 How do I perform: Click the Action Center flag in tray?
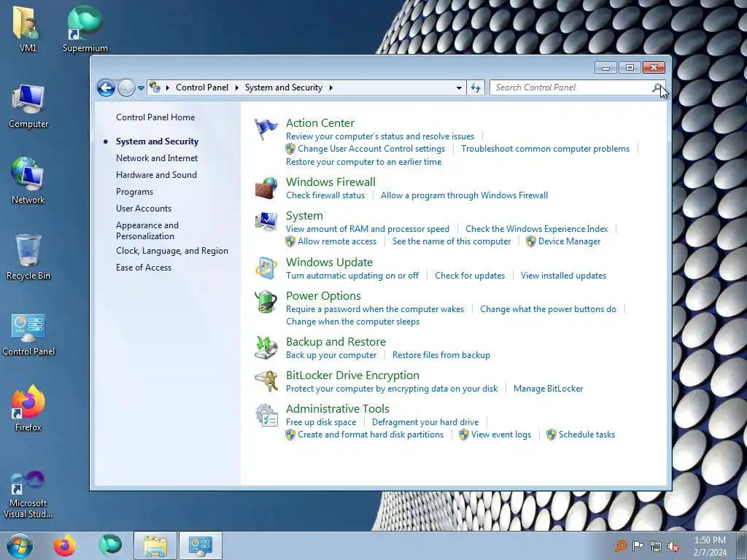(638, 546)
